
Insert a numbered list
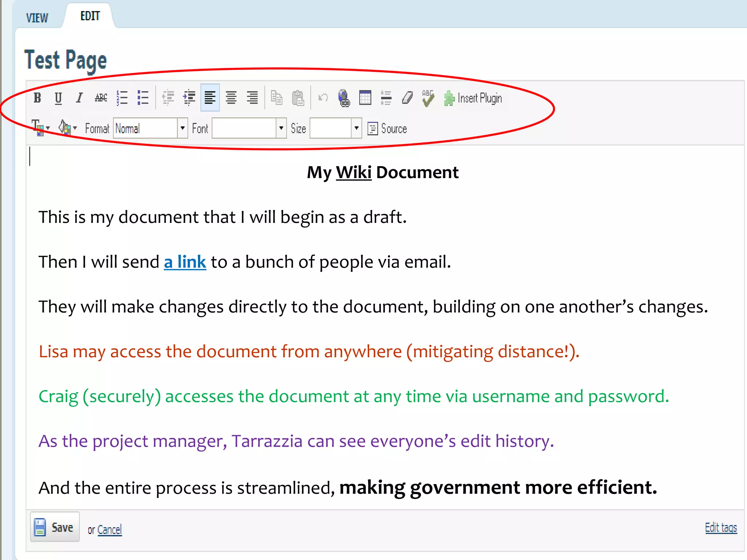(x=122, y=98)
